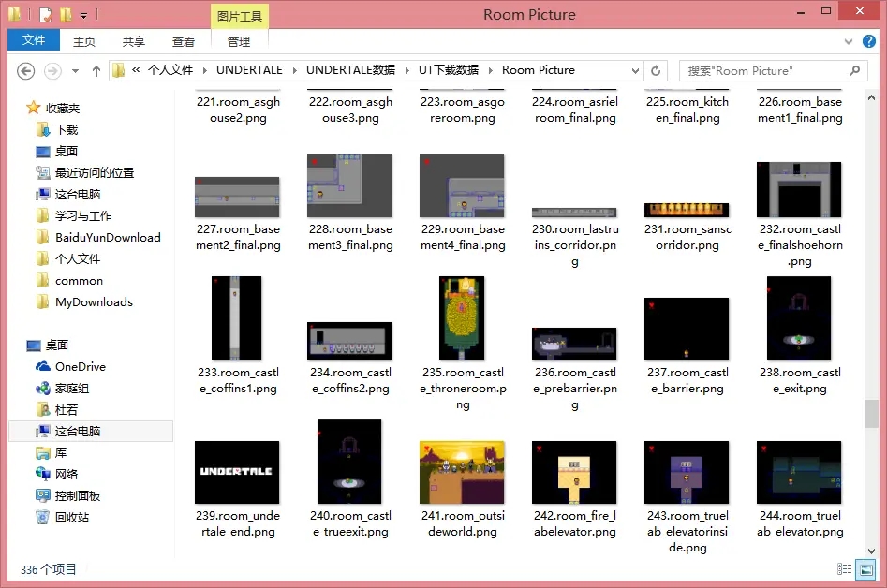Switch to details view in status bar
The height and width of the screenshot is (588, 887).
click(x=845, y=569)
